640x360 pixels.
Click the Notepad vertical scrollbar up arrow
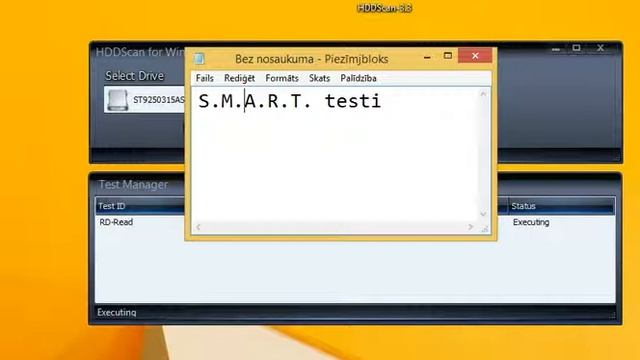click(x=483, y=94)
